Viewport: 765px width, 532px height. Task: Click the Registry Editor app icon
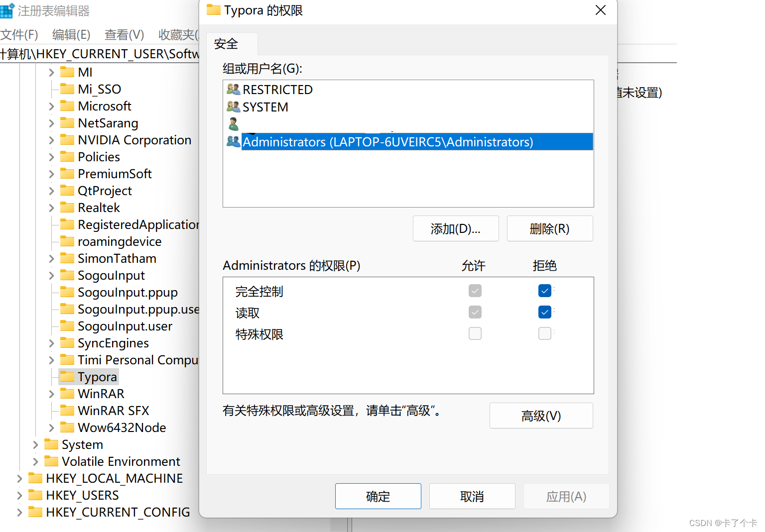click(7, 10)
